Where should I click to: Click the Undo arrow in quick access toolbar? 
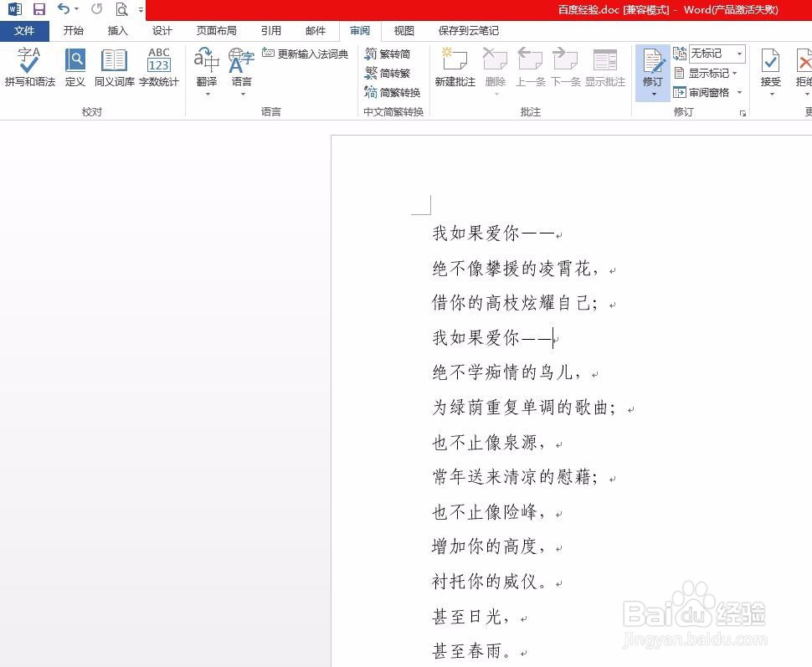pos(64,9)
